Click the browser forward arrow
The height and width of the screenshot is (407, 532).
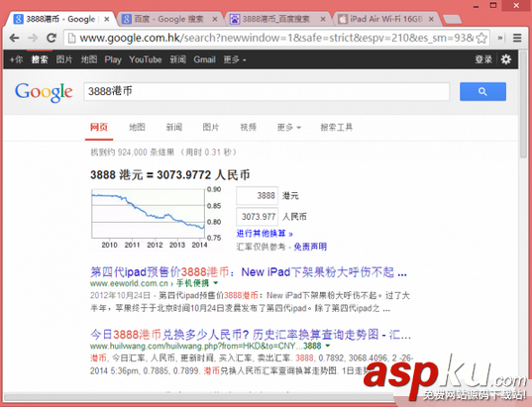click(x=33, y=38)
